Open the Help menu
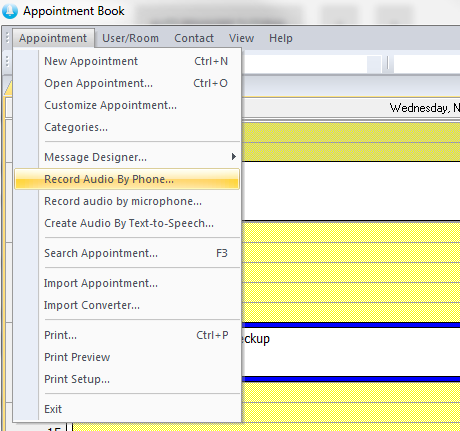 (x=281, y=38)
